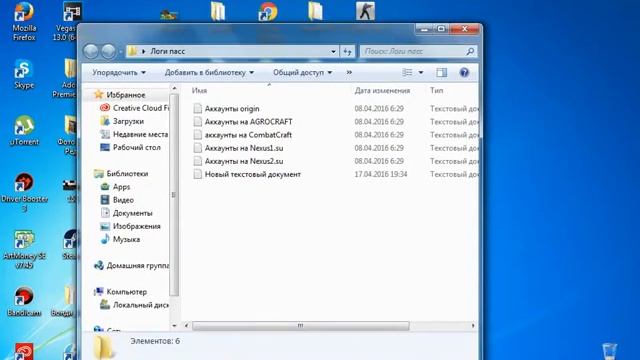This screenshot has width=640, height=360.
Task: Open uTorrent desktop shortcut
Action: coord(24,131)
